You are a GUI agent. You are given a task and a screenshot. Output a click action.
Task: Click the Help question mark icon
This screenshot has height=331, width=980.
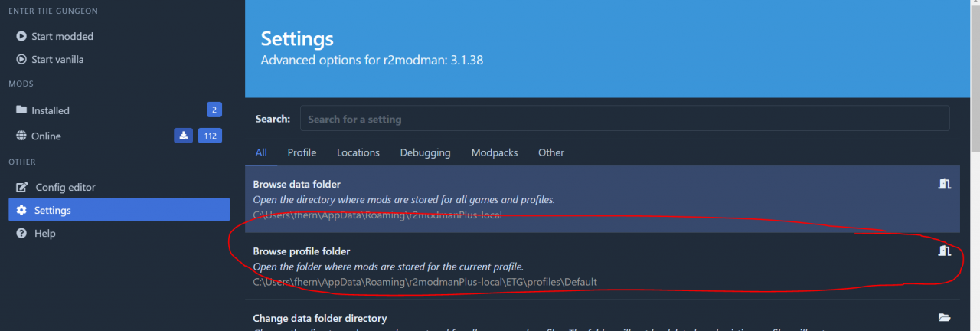[x=21, y=233]
